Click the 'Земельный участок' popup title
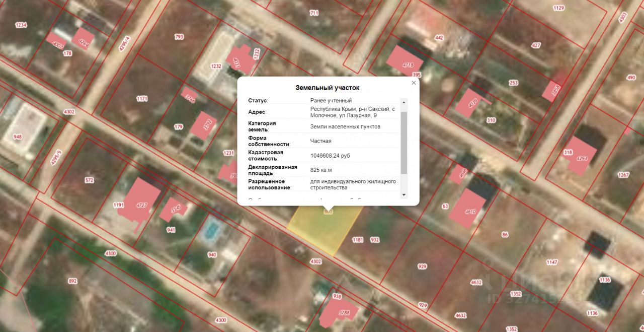 328,88
